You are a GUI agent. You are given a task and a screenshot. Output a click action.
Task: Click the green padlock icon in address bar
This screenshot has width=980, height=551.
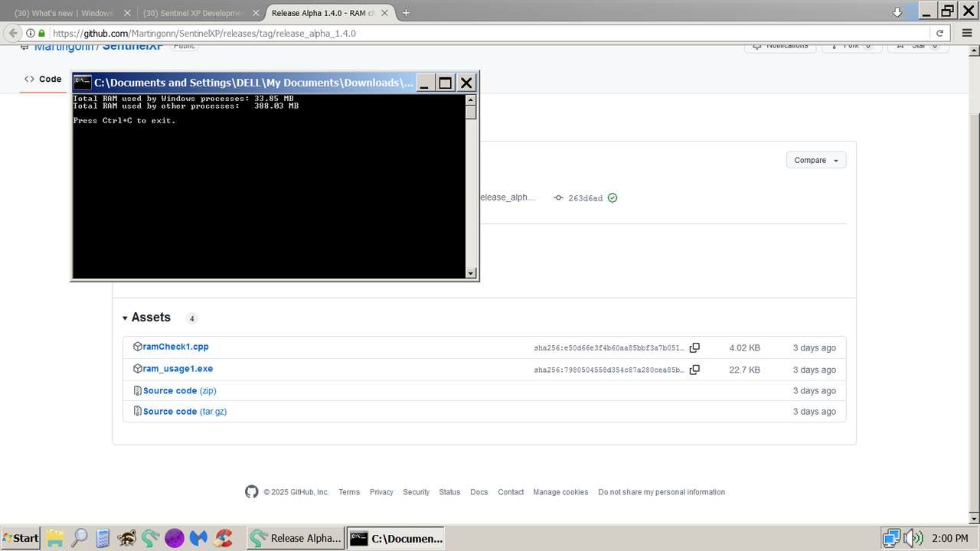(x=41, y=34)
